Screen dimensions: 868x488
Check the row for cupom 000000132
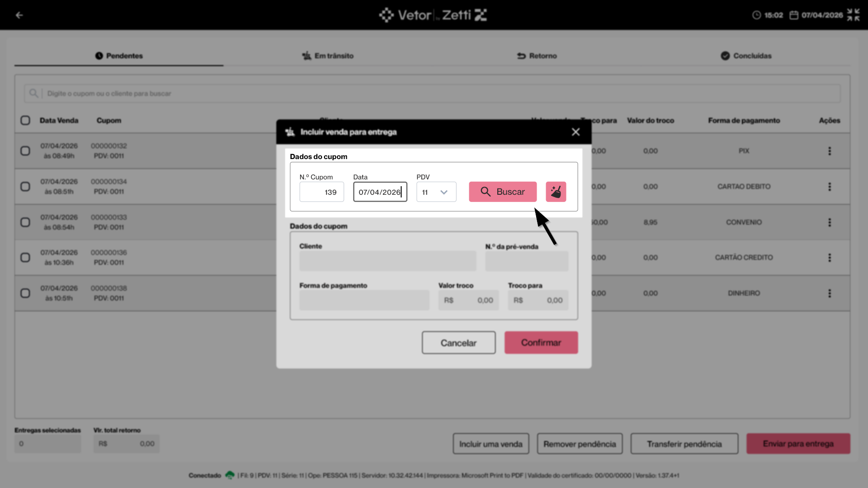25,151
